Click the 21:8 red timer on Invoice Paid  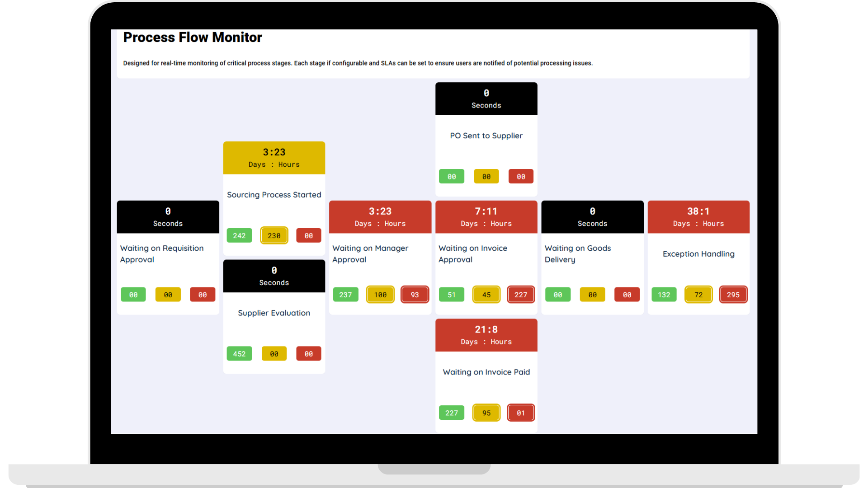click(486, 335)
